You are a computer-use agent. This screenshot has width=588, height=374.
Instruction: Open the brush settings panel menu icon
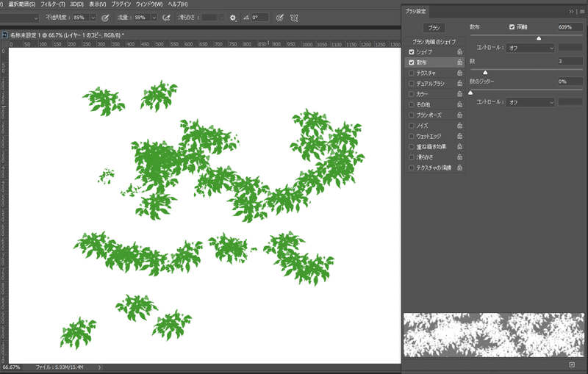[582, 12]
